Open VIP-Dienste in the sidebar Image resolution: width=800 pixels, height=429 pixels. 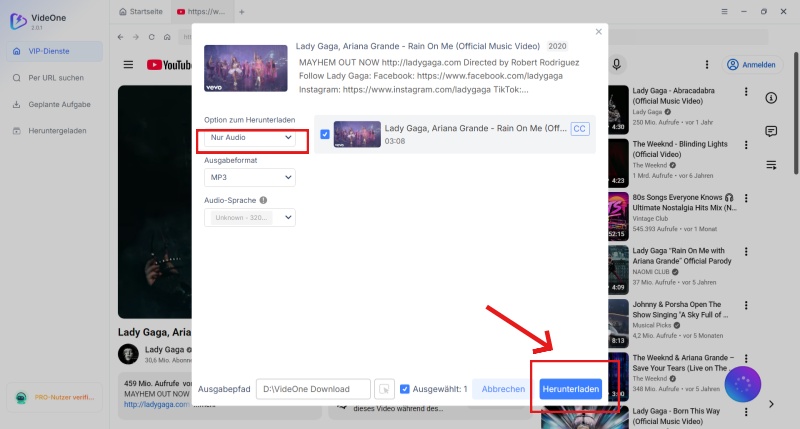coord(55,52)
